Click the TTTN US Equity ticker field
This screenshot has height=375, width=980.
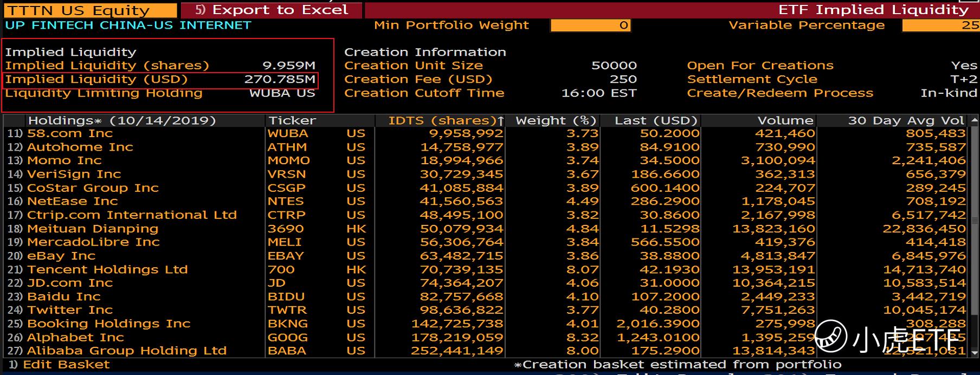pos(90,10)
